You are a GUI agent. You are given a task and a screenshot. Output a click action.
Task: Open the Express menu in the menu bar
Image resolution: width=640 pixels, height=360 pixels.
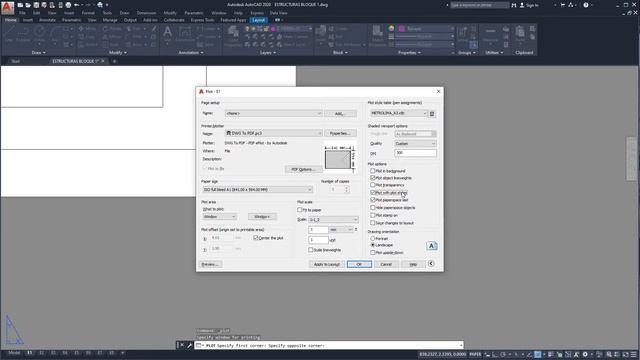[x=257, y=13]
